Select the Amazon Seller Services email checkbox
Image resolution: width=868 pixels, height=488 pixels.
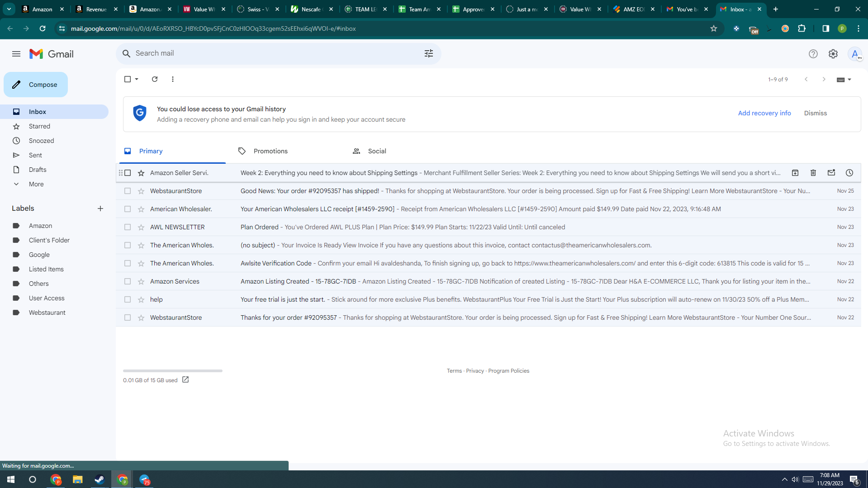pyautogui.click(x=128, y=173)
